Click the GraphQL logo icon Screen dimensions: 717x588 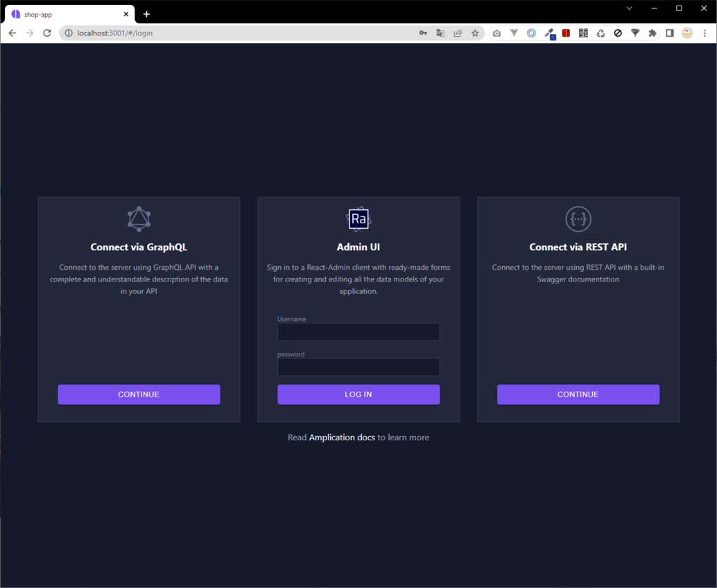point(139,219)
